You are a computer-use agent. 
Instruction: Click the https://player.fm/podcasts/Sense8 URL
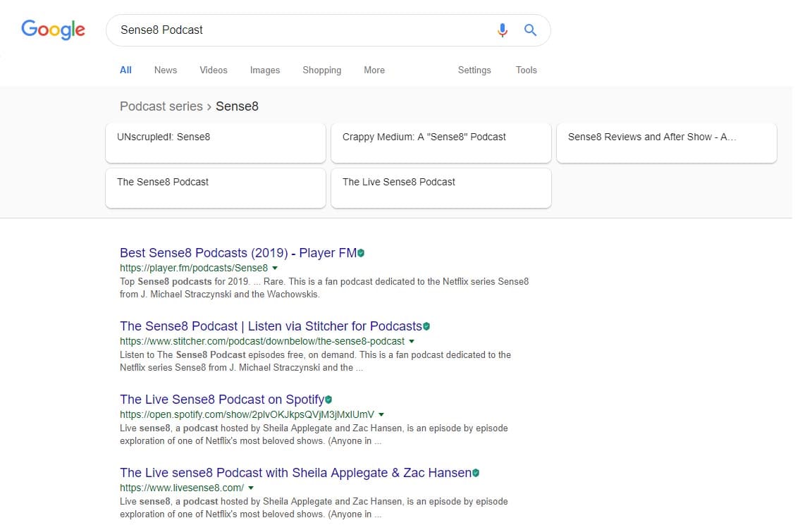tap(194, 268)
